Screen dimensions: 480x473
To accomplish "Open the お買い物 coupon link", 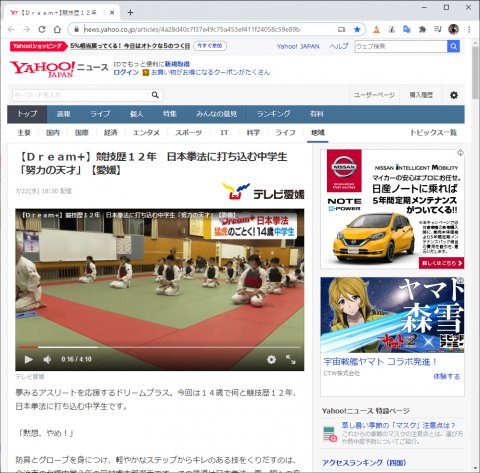I will pyautogui.click(x=210, y=72).
